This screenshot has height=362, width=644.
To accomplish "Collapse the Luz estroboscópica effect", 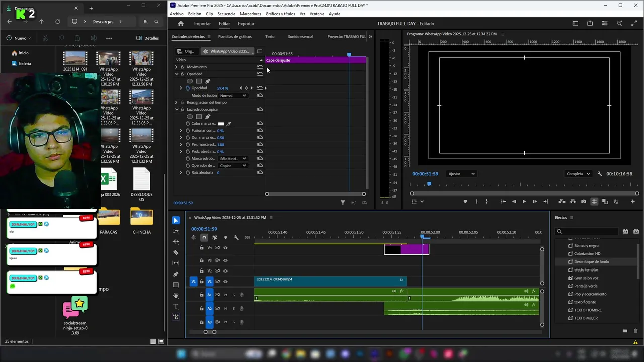I will (x=176, y=109).
